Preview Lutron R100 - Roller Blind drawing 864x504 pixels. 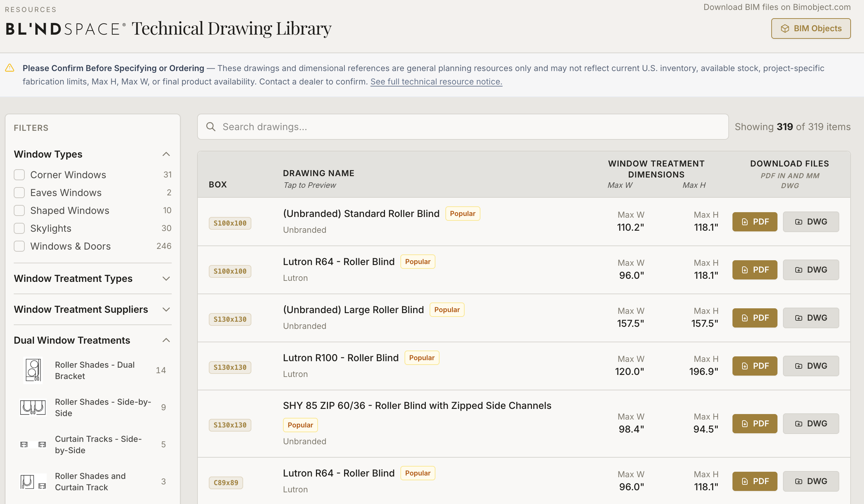pos(341,358)
